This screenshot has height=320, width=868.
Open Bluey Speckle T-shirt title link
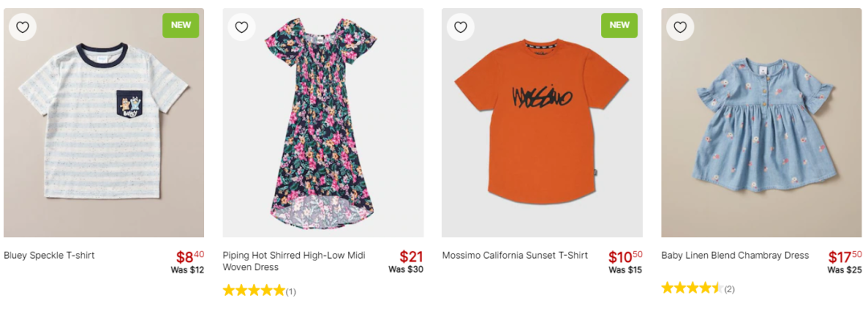[49, 256]
